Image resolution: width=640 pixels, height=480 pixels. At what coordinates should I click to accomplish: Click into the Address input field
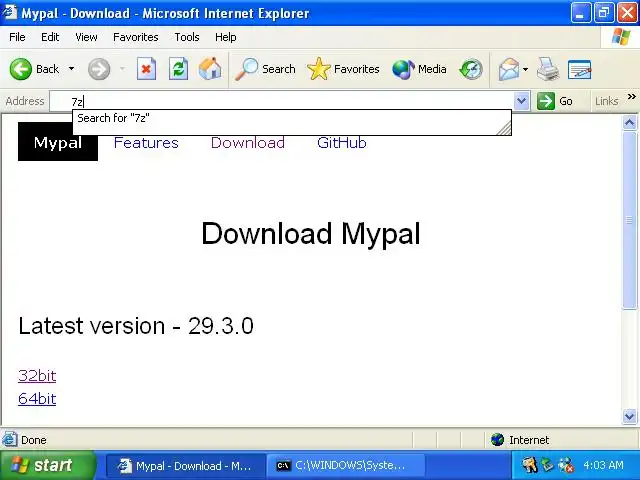[x=282, y=101]
